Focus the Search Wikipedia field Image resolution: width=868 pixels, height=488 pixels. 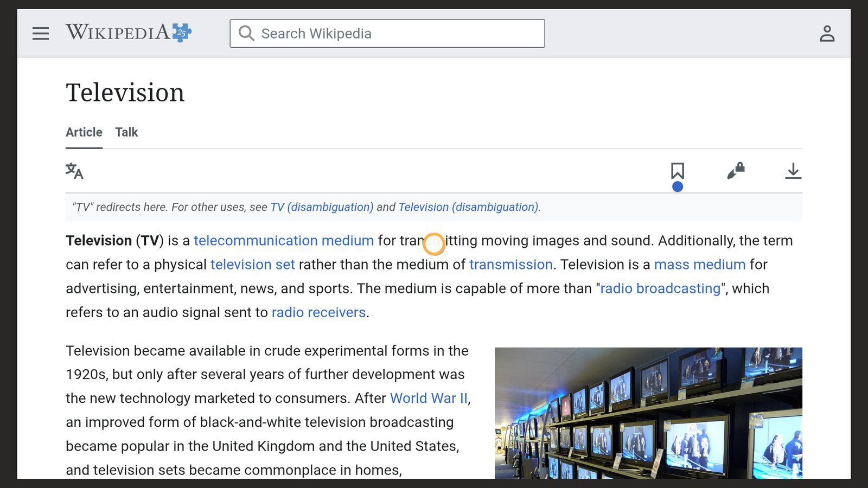tap(387, 34)
